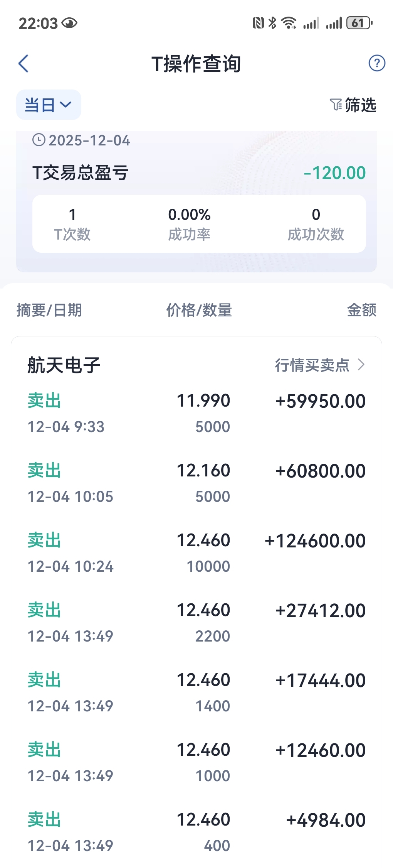This screenshot has height=868, width=393.
Task: Tap the filter funnel icon
Action: click(x=336, y=105)
